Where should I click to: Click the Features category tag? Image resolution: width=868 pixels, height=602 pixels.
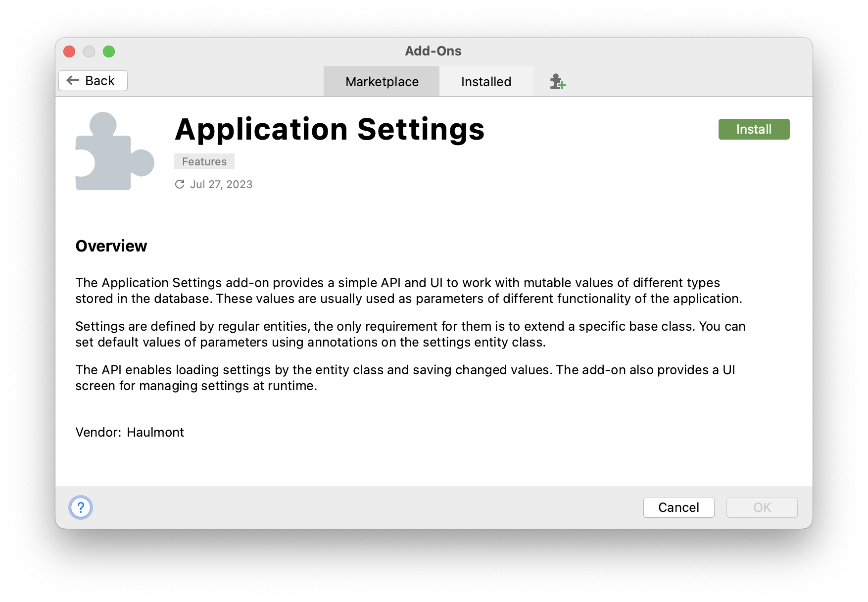[204, 161]
